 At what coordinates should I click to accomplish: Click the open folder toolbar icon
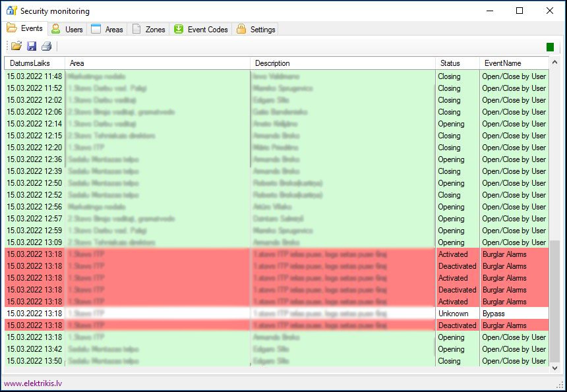(16, 46)
